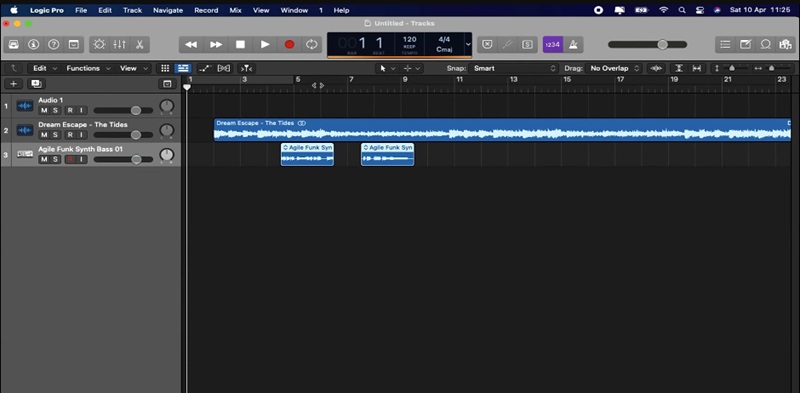
Task: Click the add track plus button
Action: click(x=13, y=84)
